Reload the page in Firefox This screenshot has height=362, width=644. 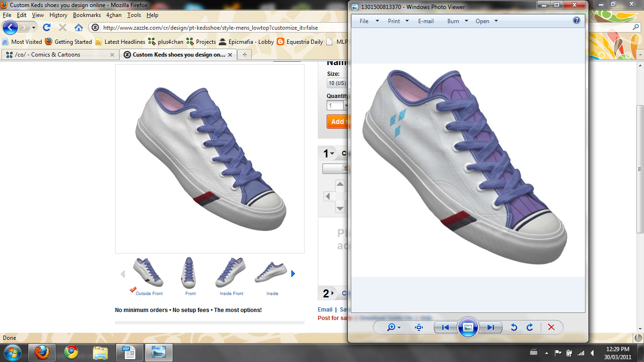(47, 27)
